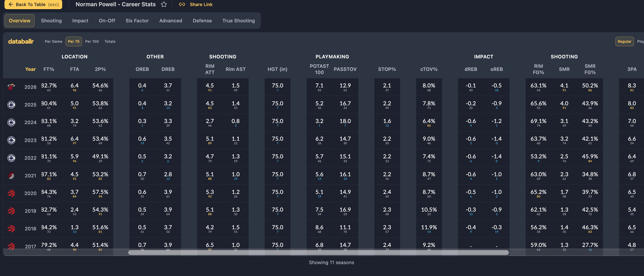Screen dimensions: 644x276
Task: Click the 2026 FT% cell showing 82.7%
Action: coord(49,87)
